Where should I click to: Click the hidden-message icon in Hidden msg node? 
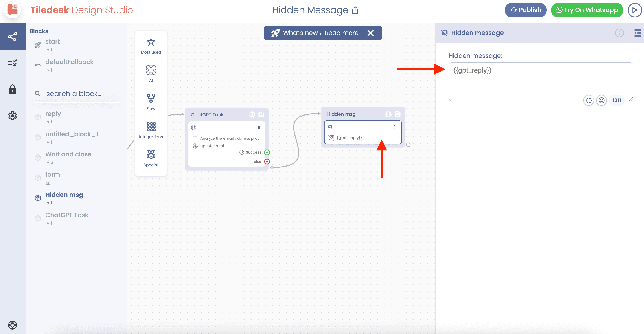point(330,127)
